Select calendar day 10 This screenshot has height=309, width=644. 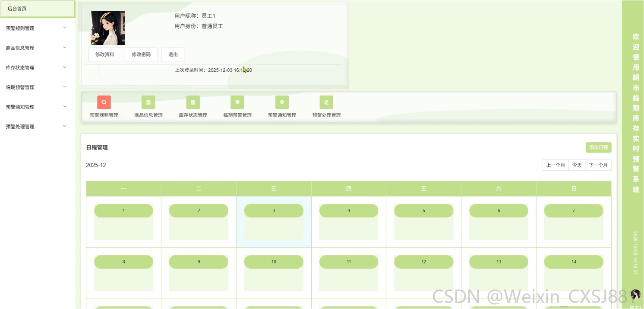[274, 262]
